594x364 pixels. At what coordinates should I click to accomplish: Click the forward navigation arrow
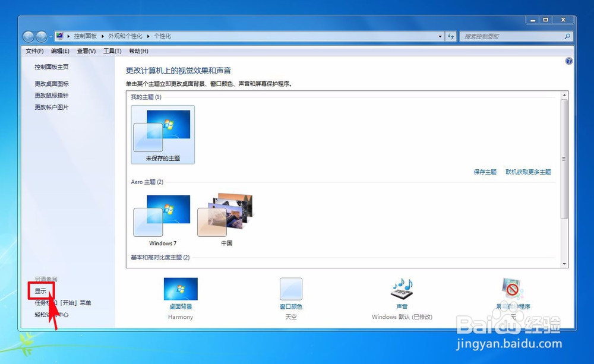[42, 36]
